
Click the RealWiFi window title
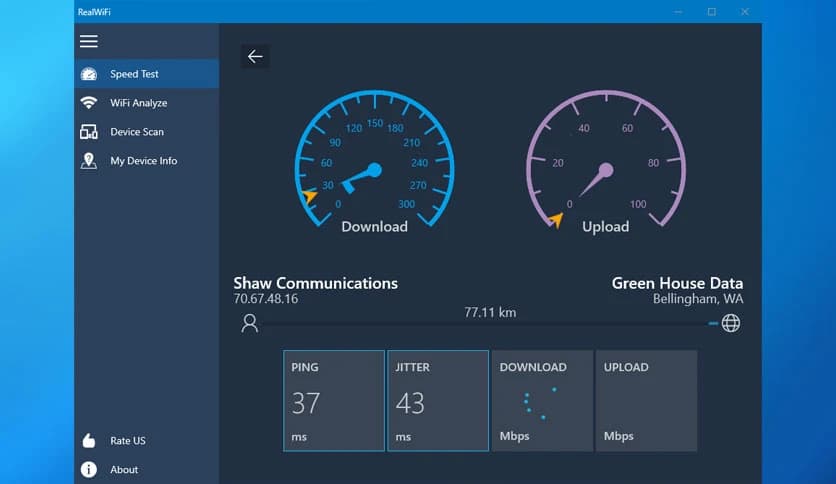tap(94, 12)
